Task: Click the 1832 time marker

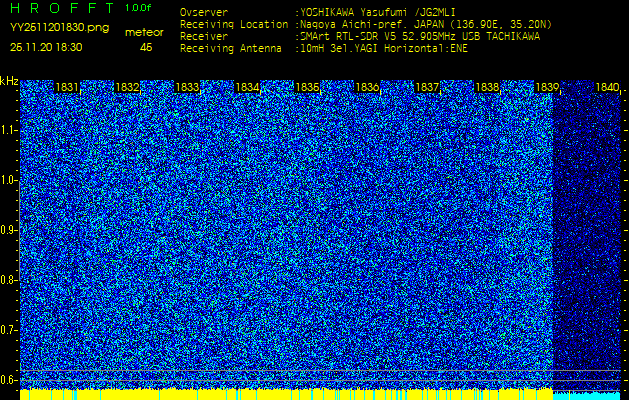Action: [127, 87]
